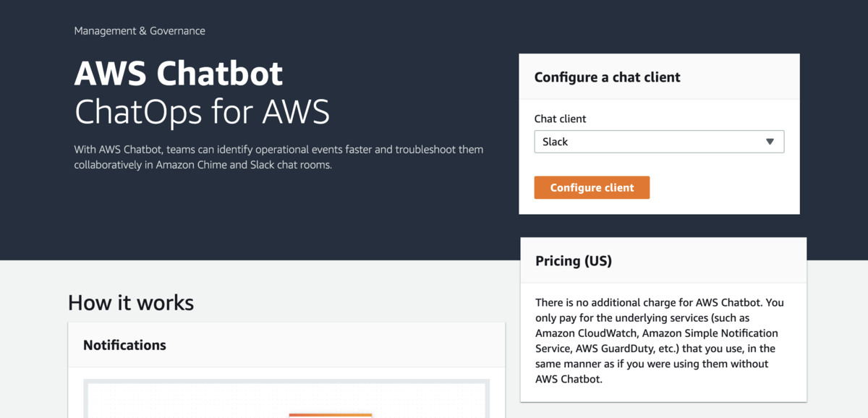The width and height of the screenshot is (868, 418).
Task: Click the Amazon Chime and Slack description line
Action: [203, 165]
